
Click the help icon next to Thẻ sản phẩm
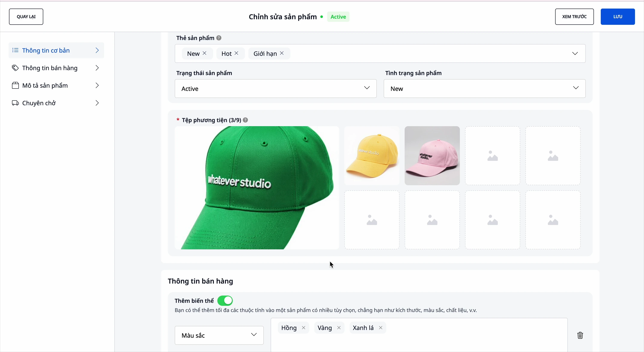(219, 38)
